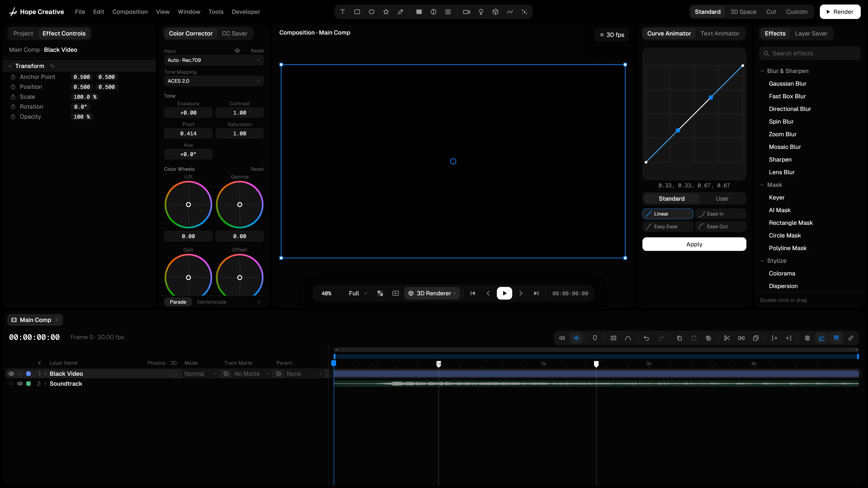Toggle the audio waveform display button

click(x=577, y=338)
